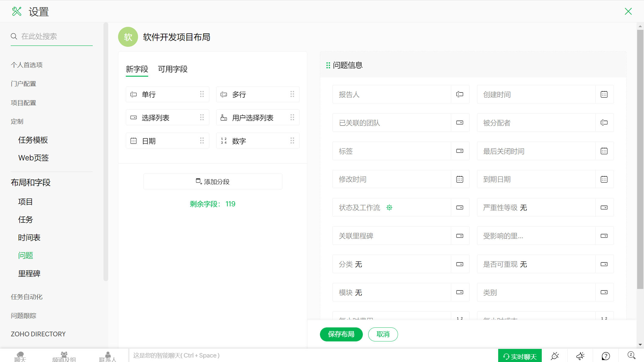The image size is (644, 362).
Task: Open 任务模板 in sidebar
Action: click(x=33, y=140)
